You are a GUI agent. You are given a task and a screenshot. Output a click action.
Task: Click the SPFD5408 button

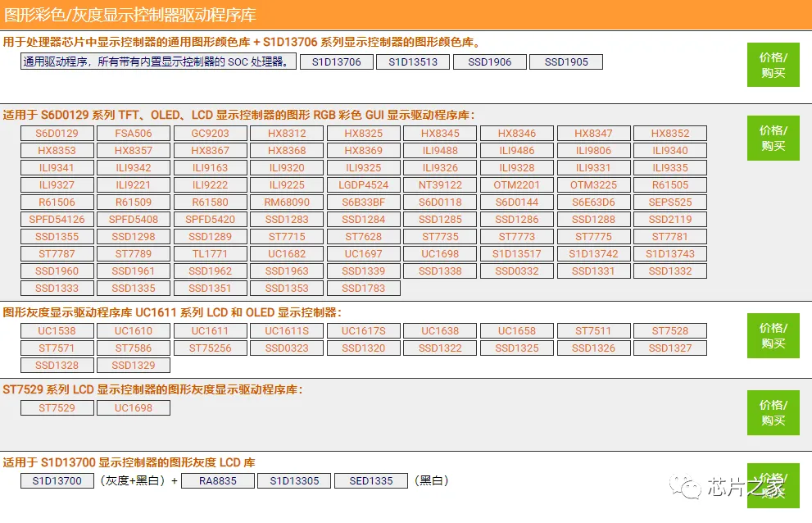pyautogui.click(x=134, y=219)
